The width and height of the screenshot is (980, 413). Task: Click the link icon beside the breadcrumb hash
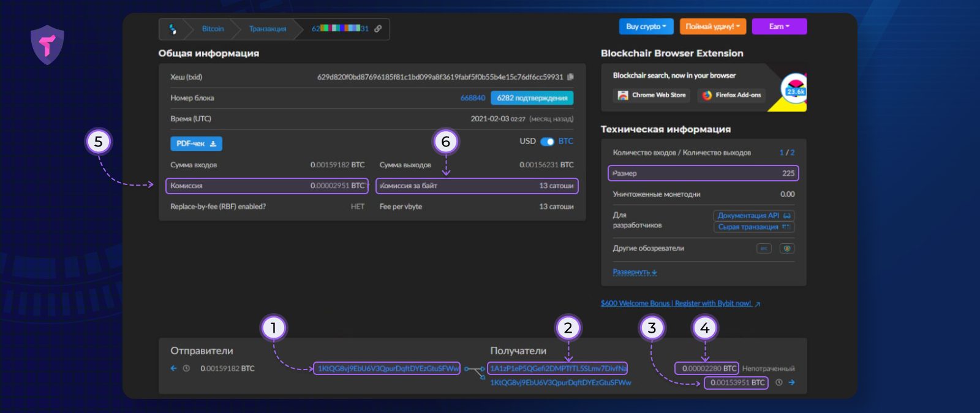pyautogui.click(x=378, y=29)
